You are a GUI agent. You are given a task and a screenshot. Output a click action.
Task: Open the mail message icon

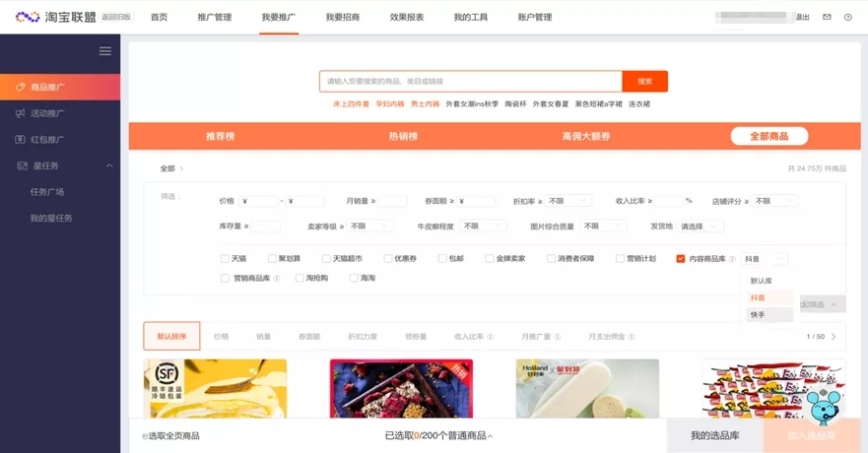[827, 17]
